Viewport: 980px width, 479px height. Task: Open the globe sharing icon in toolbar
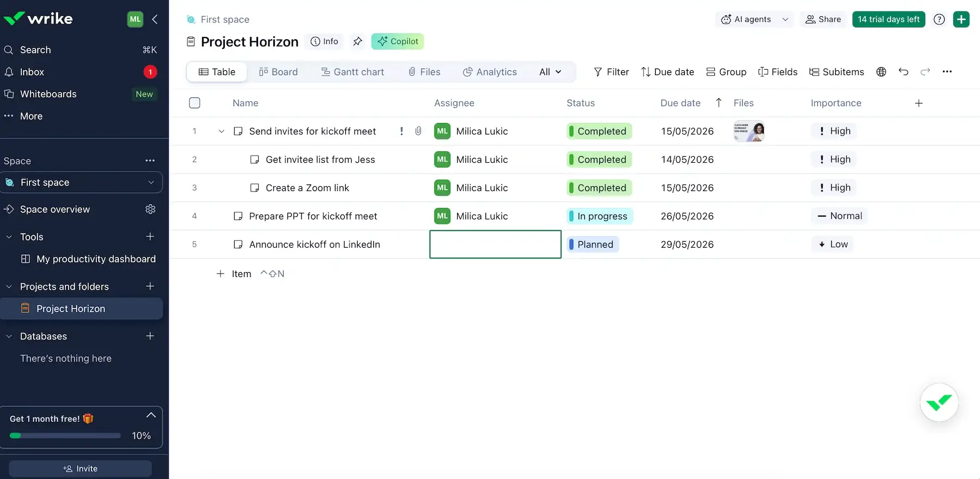tap(881, 72)
